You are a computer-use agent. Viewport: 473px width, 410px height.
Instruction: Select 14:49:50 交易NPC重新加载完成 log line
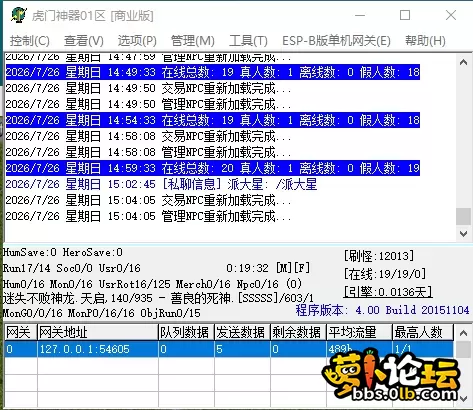point(149,88)
